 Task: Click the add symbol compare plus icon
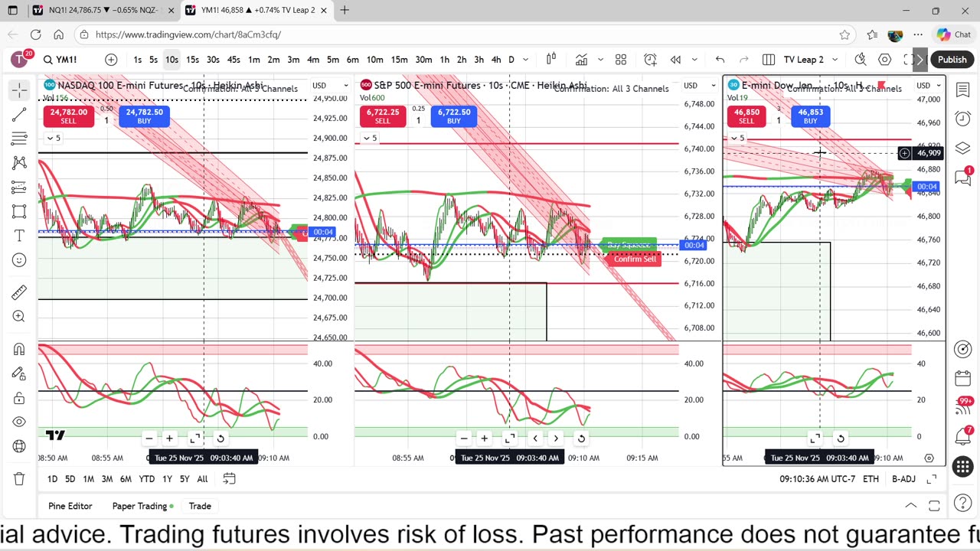[x=111, y=60]
